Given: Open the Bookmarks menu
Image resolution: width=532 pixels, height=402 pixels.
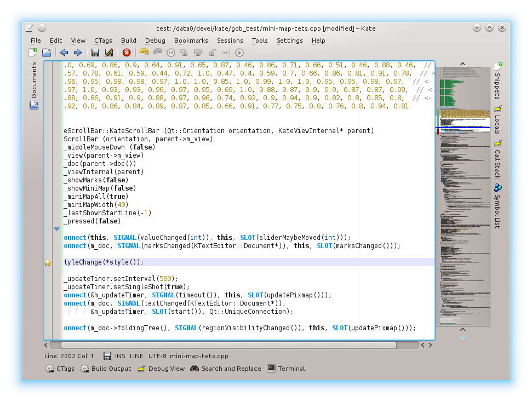Looking at the screenshot, I should pyautogui.click(x=191, y=41).
